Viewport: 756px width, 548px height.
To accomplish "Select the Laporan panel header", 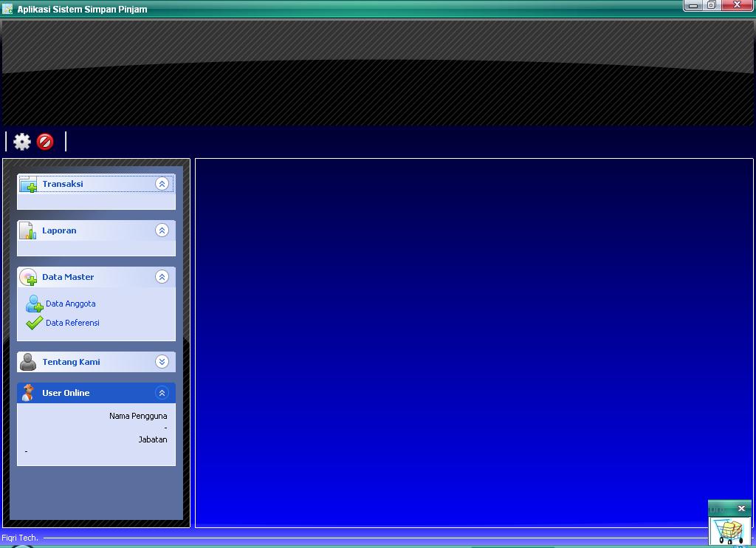I will coord(96,230).
